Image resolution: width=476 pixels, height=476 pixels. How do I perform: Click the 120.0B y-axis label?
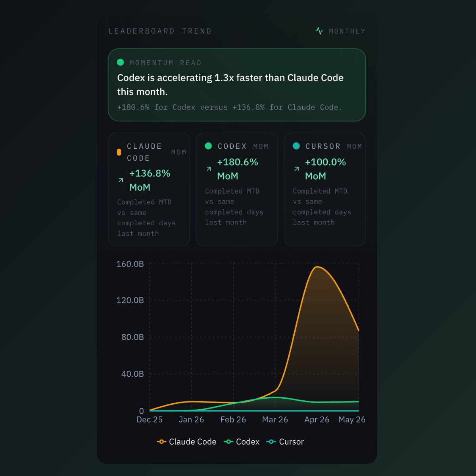[x=130, y=300]
